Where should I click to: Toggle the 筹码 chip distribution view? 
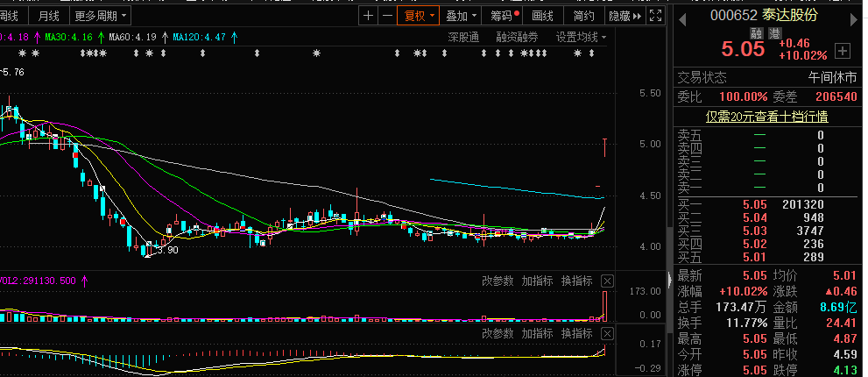point(504,16)
